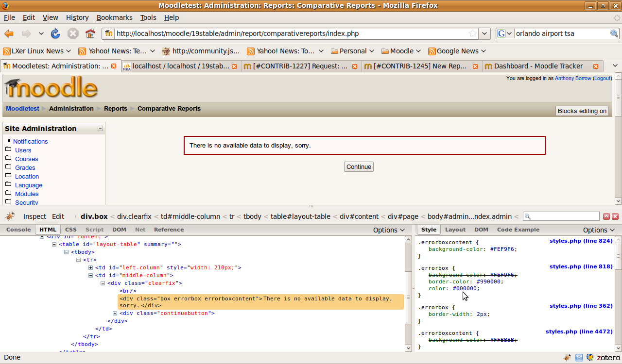This screenshot has width=622, height=364.
Task: Click the Continue button
Action: click(x=359, y=167)
